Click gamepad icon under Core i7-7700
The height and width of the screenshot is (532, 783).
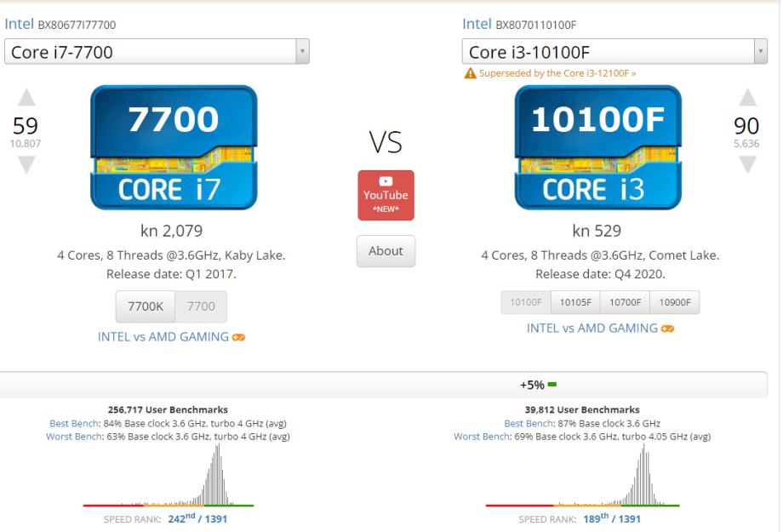coord(238,338)
